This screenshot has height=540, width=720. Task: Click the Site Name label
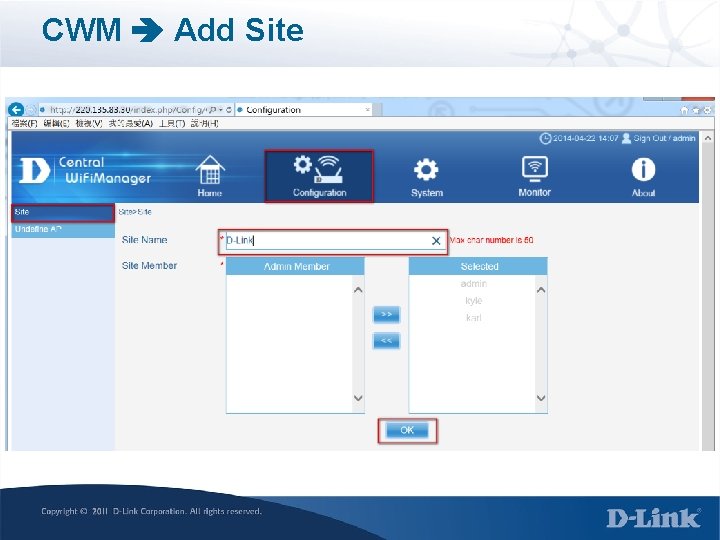pos(144,240)
